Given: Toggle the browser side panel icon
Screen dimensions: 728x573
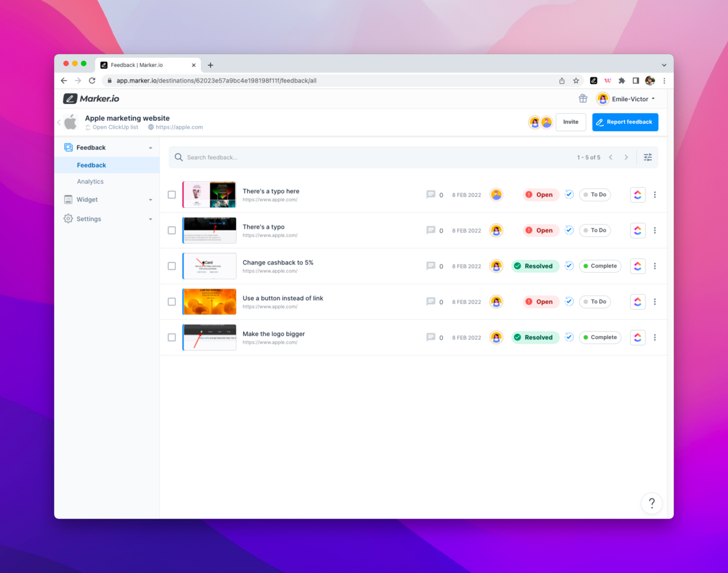Looking at the screenshot, I should point(636,81).
